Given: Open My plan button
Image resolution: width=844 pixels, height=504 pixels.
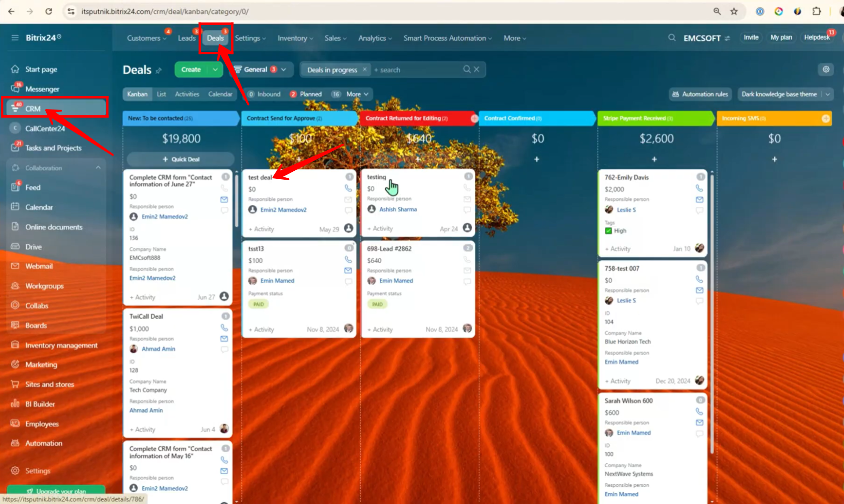Looking at the screenshot, I should 781,37.
